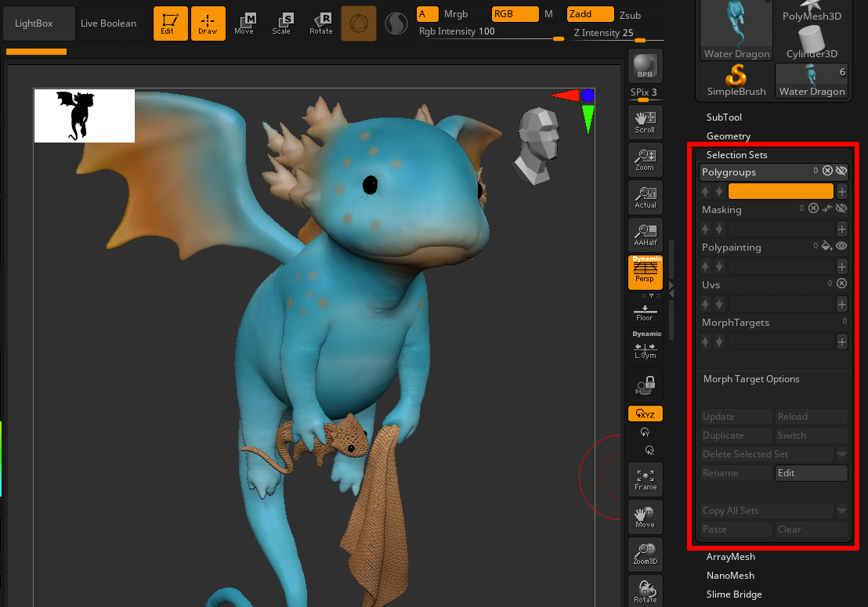Screen dimensions: 868x607
Task: Select the Rotate tool in top toolbar
Action: coord(320,23)
